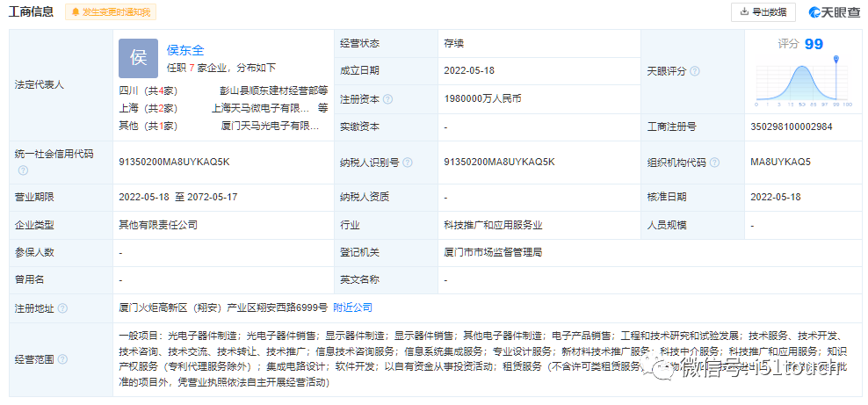Image resolution: width=868 pixels, height=405 pixels.
Task: Click help icon next to 注册资本
Action: tap(388, 99)
